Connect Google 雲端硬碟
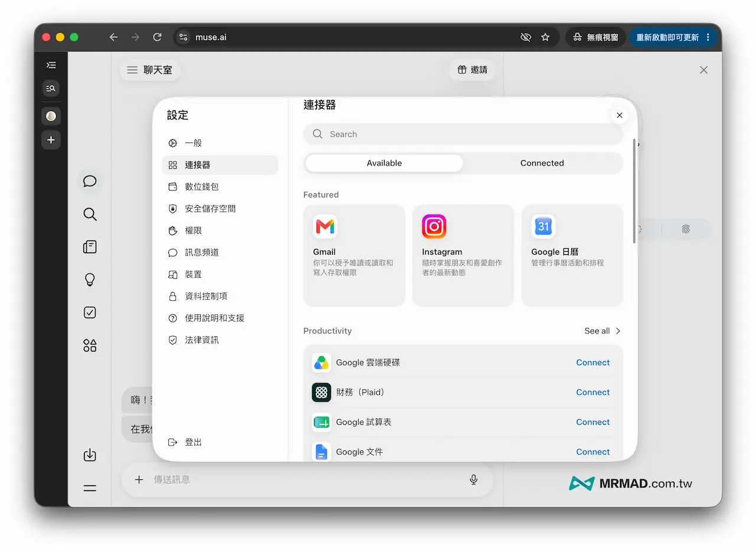This screenshot has height=552, width=756. pyautogui.click(x=593, y=363)
